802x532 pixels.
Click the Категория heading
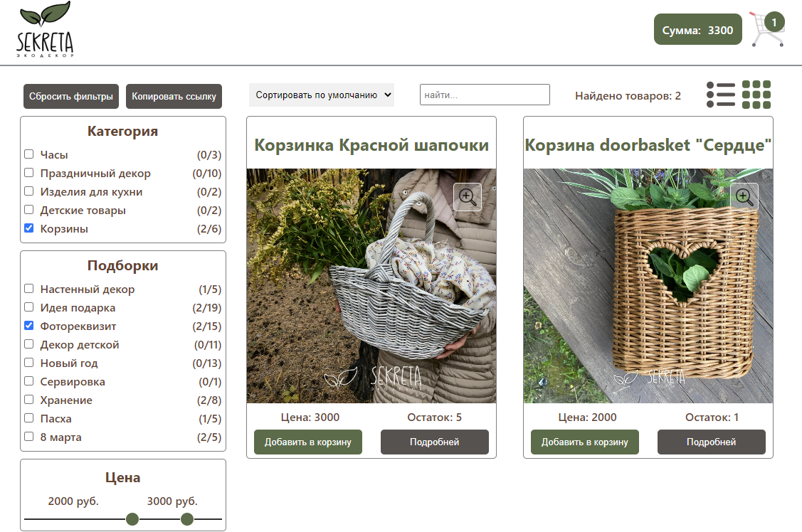[x=122, y=132]
